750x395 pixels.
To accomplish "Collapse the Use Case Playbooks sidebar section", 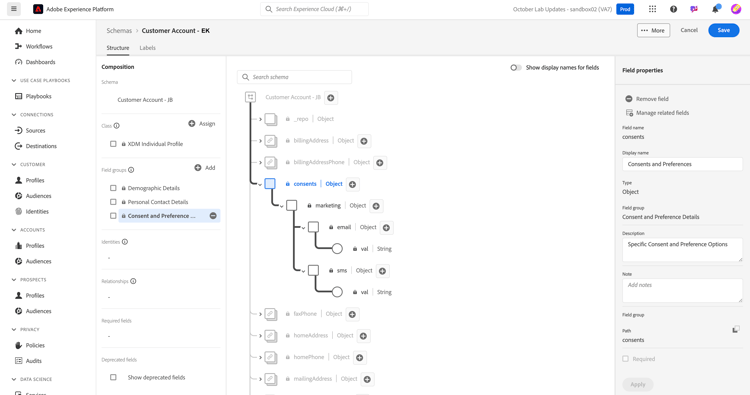I will point(14,80).
